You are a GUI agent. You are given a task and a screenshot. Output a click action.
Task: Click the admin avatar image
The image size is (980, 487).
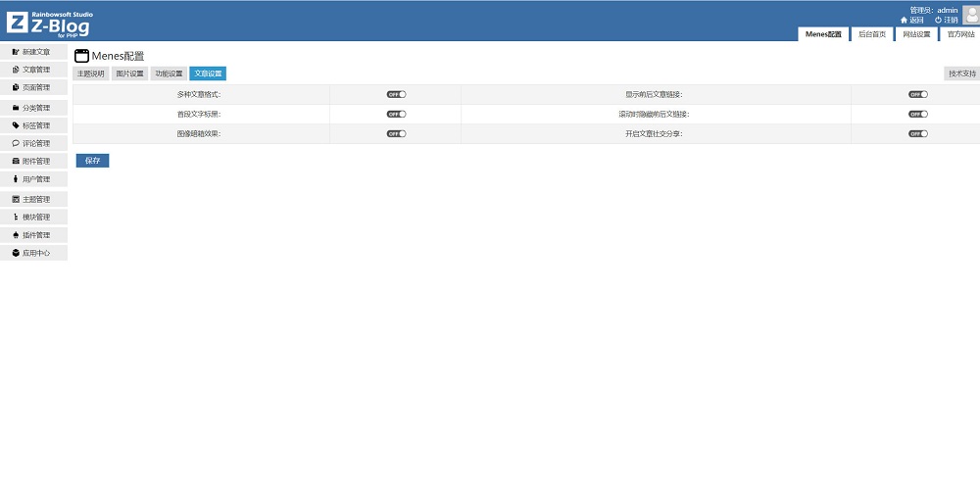tap(970, 14)
